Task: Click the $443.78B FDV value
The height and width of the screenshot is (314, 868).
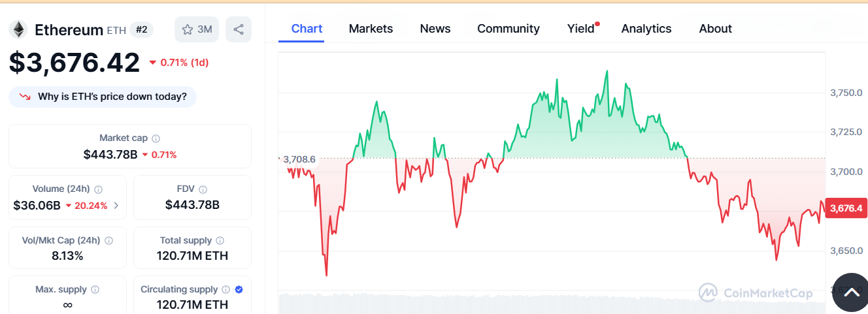Action: pyautogui.click(x=192, y=206)
